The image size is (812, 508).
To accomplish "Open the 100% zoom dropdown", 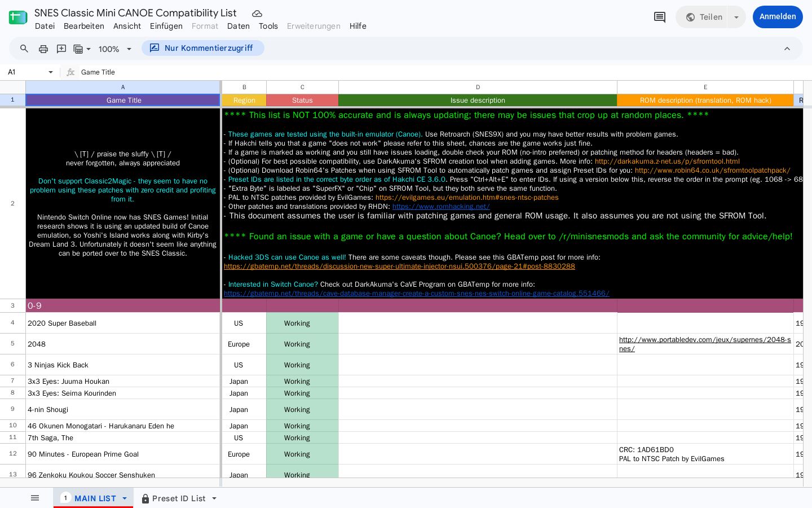I will (x=115, y=49).
